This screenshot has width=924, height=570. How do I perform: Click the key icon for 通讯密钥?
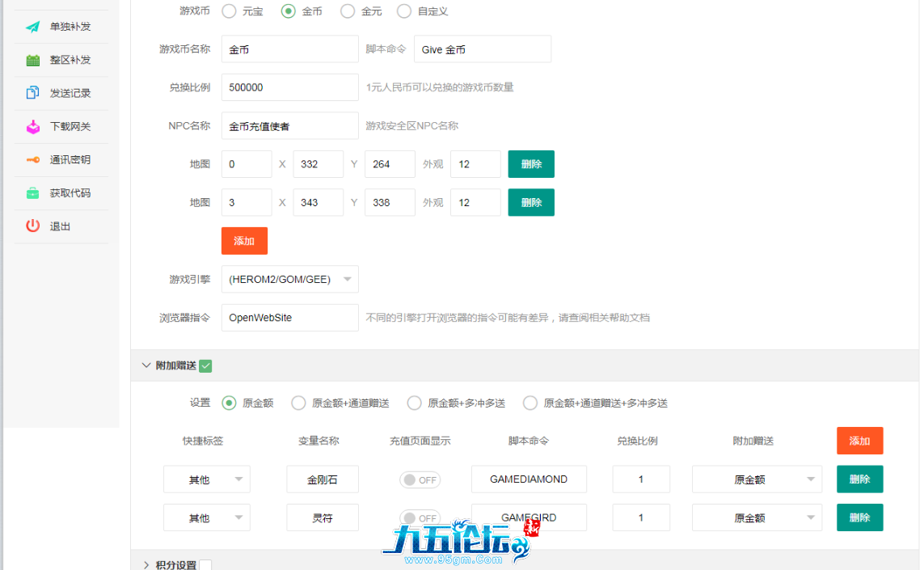point(32,160)
